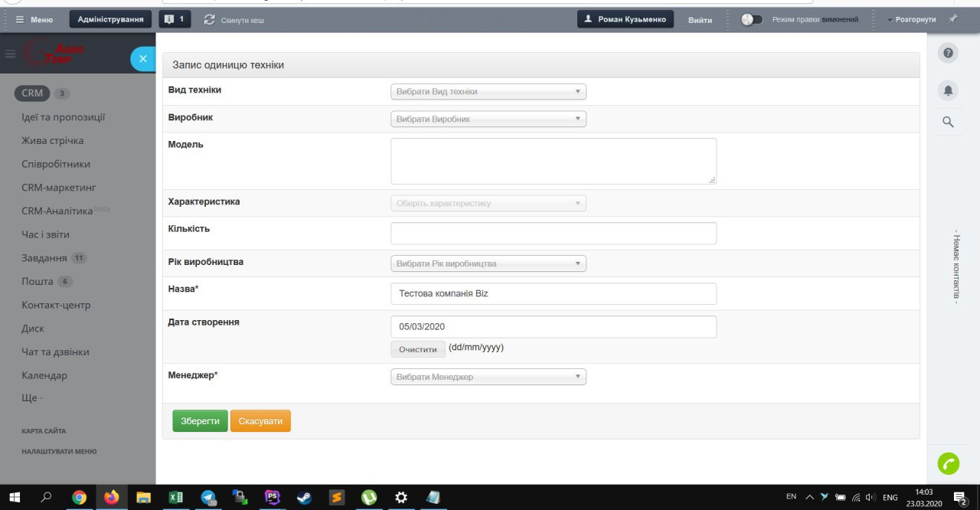Open the notifications counter with 1
The width and height of the screenshot is (980, 510).
[x=175, y=19]
